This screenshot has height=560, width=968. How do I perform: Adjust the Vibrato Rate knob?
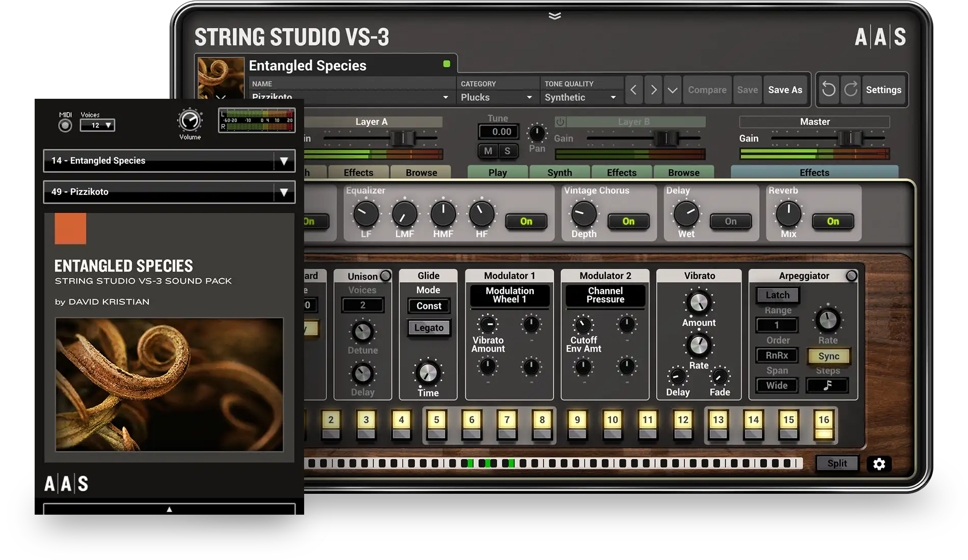(x=698, y=346)
